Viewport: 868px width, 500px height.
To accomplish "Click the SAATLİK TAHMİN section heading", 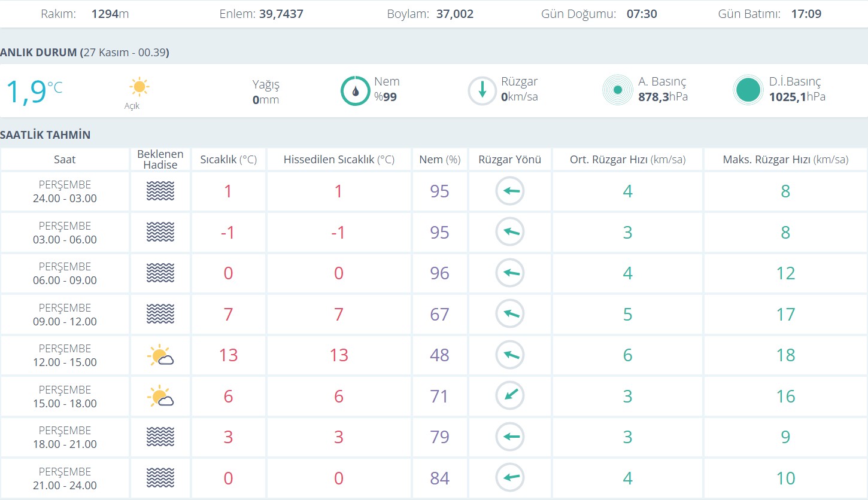I will click(45, 135).
